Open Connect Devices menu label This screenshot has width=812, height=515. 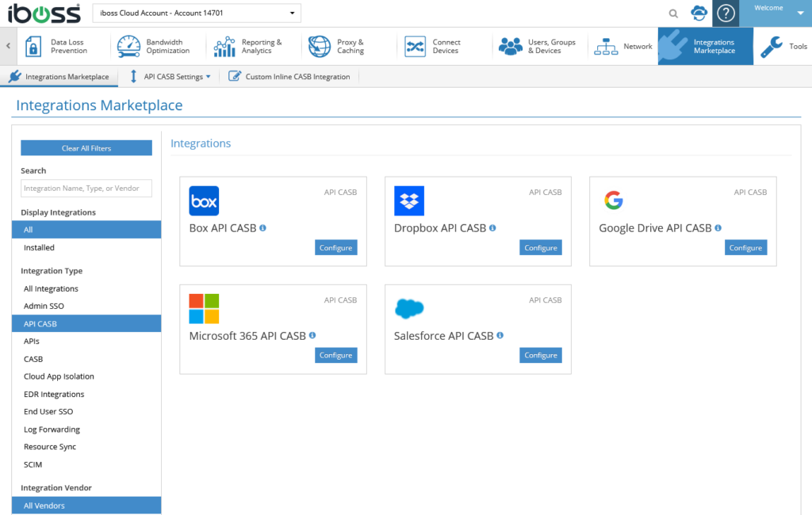coord(446,47)
